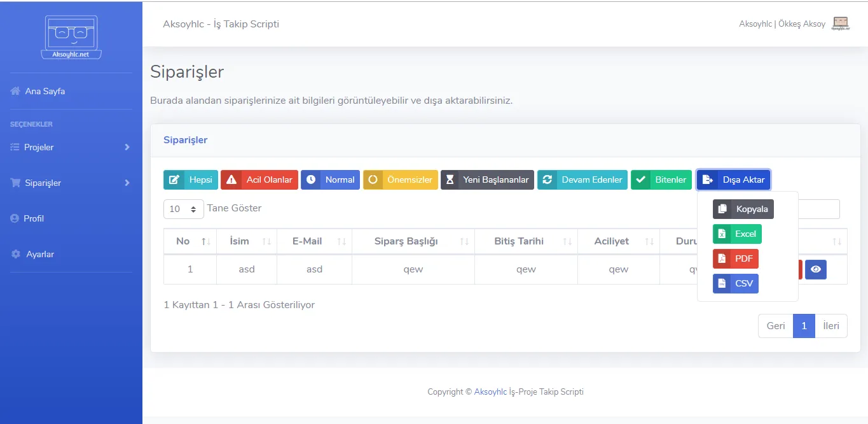868x424 pixels.
Task: Open the user avatar in the top bar
Action: click(x=841, y=24)
